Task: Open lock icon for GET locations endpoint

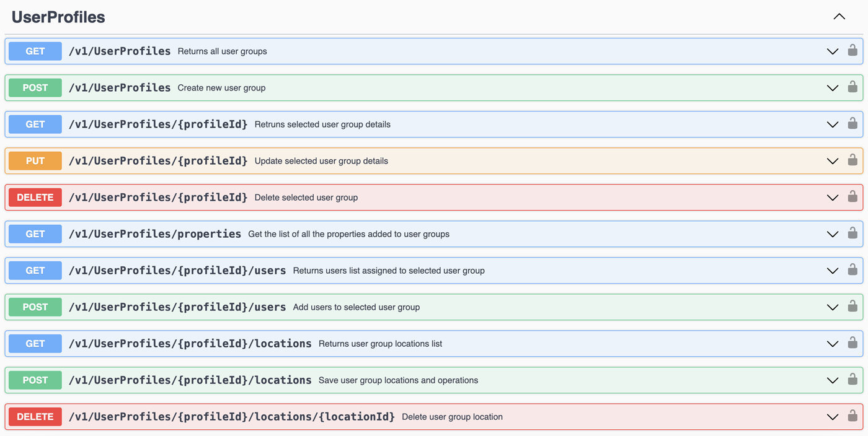Action: 852,343
